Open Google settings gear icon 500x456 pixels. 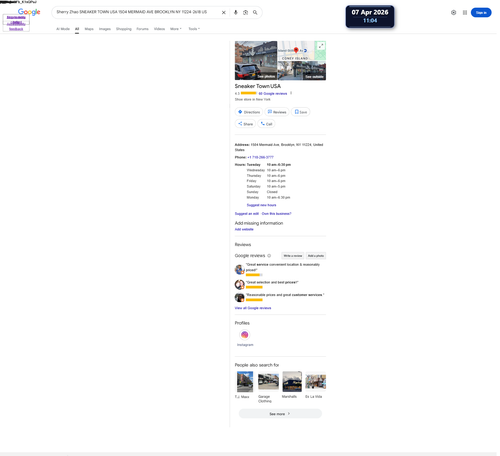tap(454, 12)
